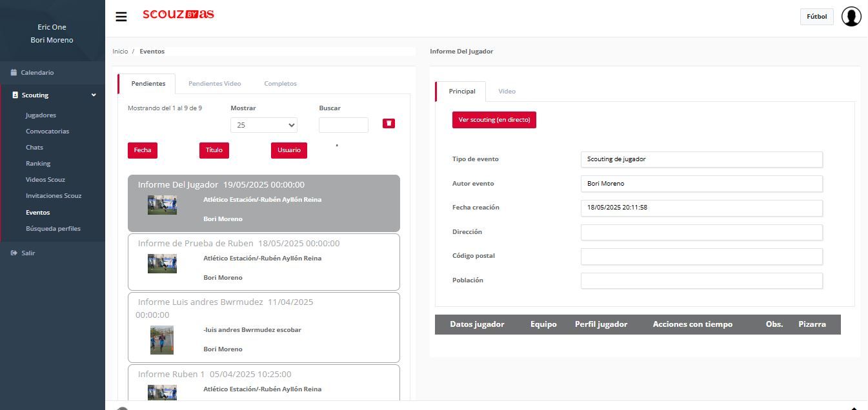
Task: Open the Mostrar 25 dropdown
Action: point(264,125)
